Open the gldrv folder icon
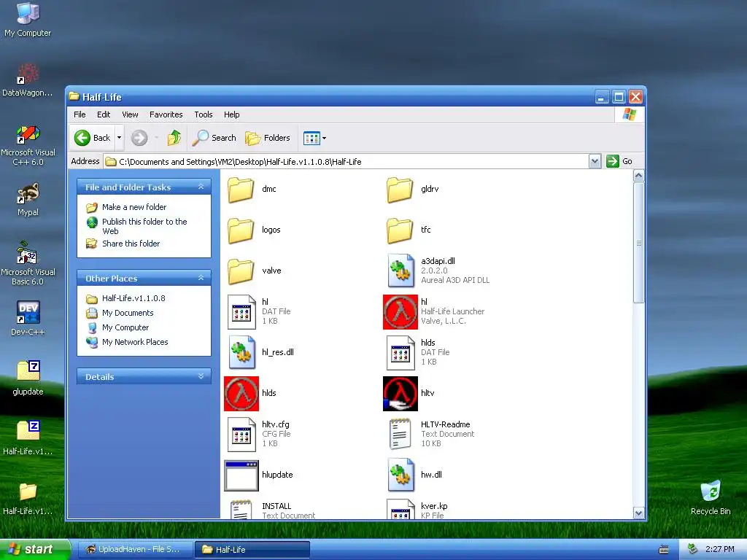This screenshot has height=560, width=747. click(x=400, y=189)
